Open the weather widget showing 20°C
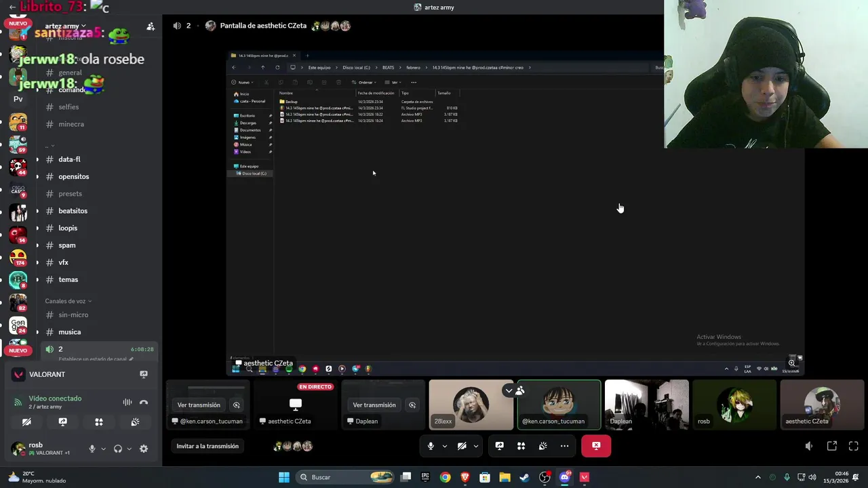The width and height of the screenshot is (868, 488). tap(37, 477)
